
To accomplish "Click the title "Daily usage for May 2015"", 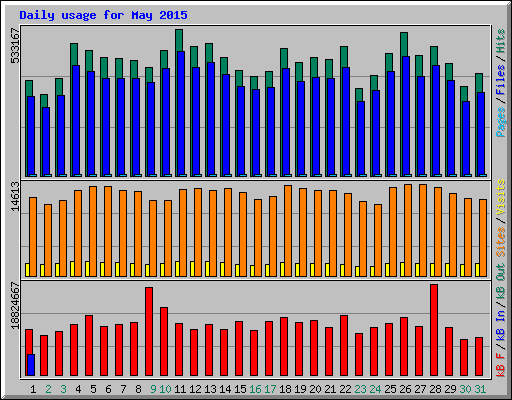I will point(103,15).
